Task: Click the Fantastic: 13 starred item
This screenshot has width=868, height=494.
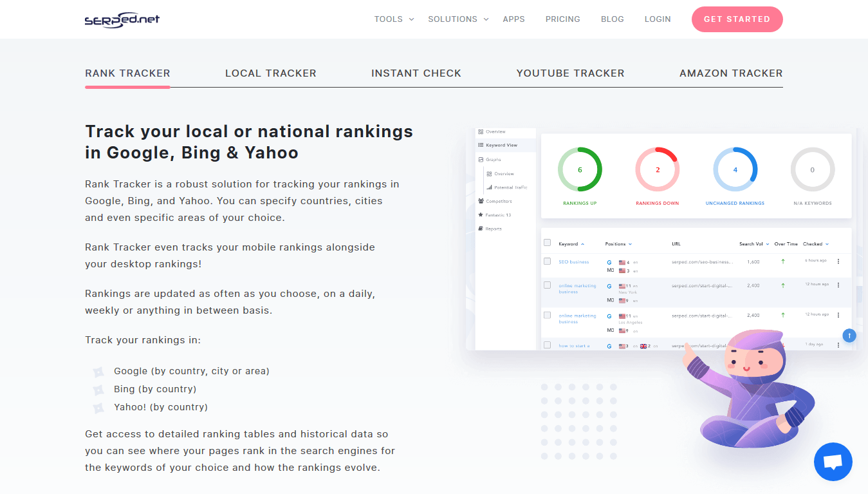Action: (499, 214)
